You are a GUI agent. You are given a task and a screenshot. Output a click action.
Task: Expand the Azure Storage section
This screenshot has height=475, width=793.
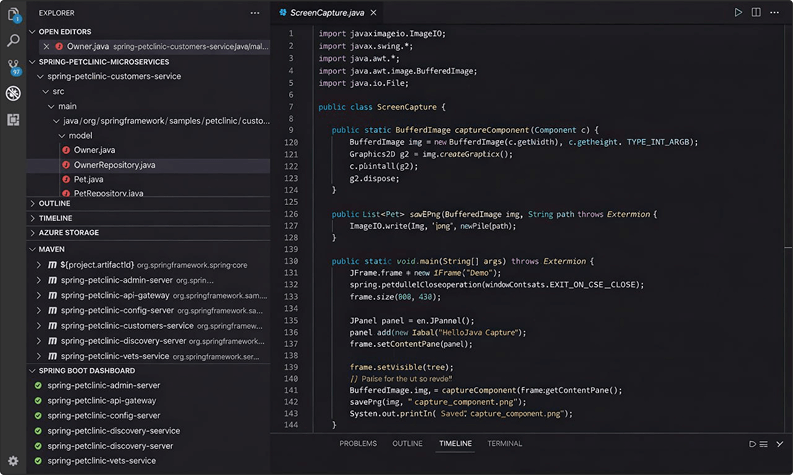[x=68, y=232]
